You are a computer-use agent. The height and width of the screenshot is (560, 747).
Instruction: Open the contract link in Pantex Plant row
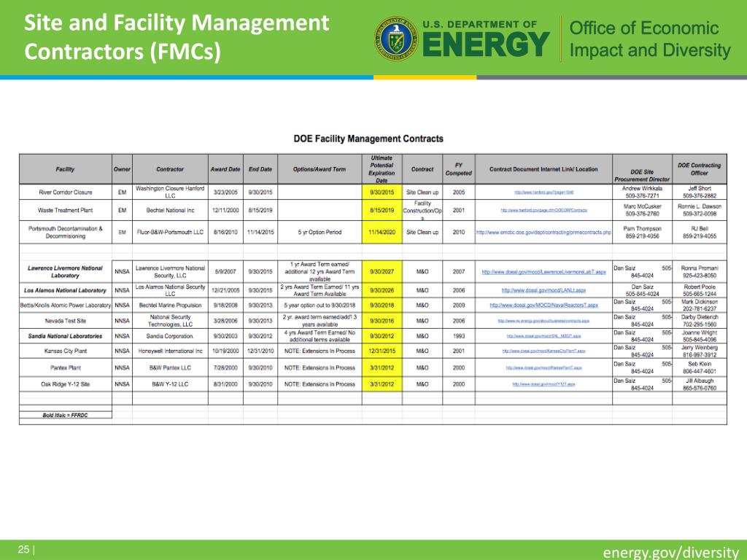(x=543, y=367)
